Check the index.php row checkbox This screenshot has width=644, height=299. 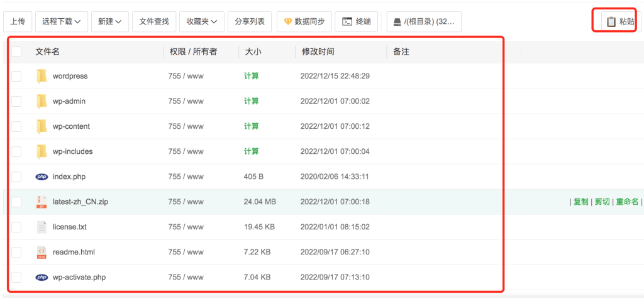16,177
